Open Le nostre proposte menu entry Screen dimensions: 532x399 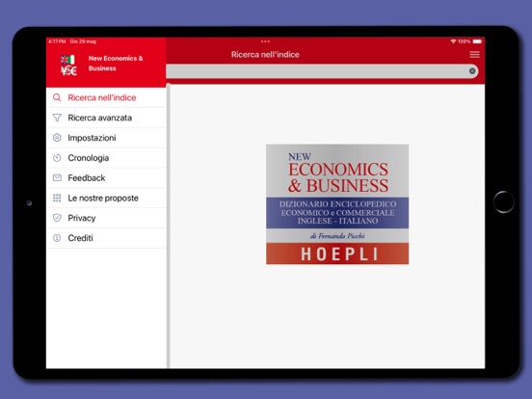106,198
